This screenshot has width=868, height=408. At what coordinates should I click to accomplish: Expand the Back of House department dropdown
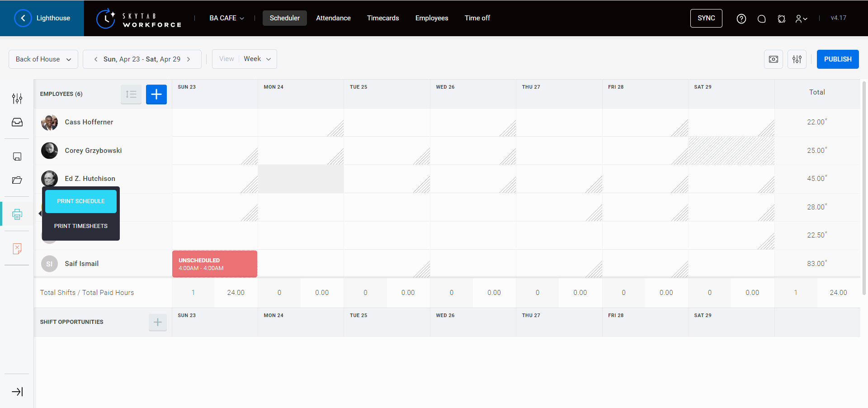pyautogui.click(x=43, y=59)
